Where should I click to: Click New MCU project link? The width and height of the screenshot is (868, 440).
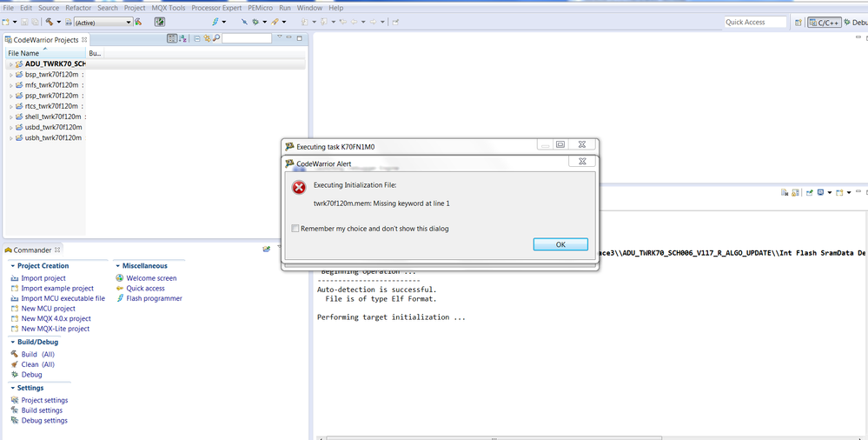48,308
